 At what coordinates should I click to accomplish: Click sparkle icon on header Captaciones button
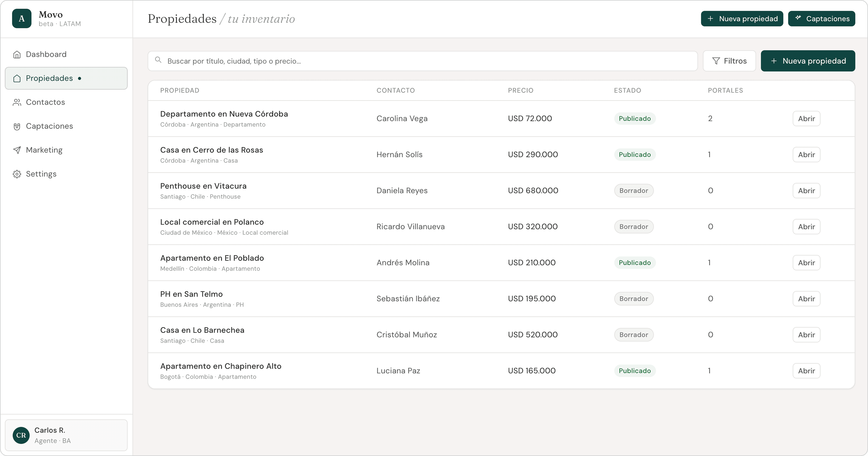click(798, 18)
